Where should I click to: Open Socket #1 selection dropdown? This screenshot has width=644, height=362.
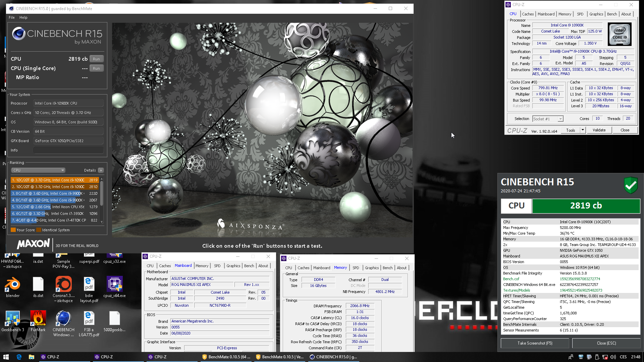[x=548, y=119]
